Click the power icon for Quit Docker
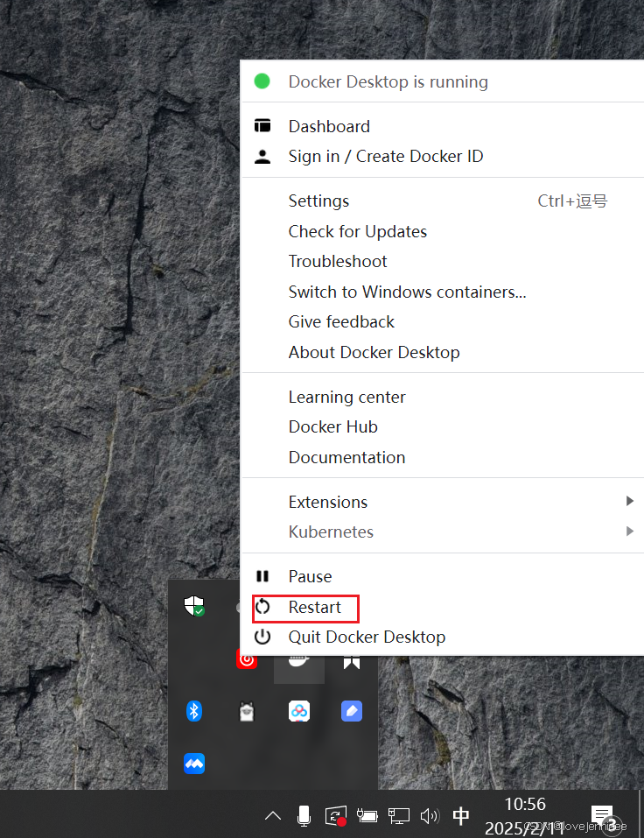644x838 pixels. click(262, 637)
